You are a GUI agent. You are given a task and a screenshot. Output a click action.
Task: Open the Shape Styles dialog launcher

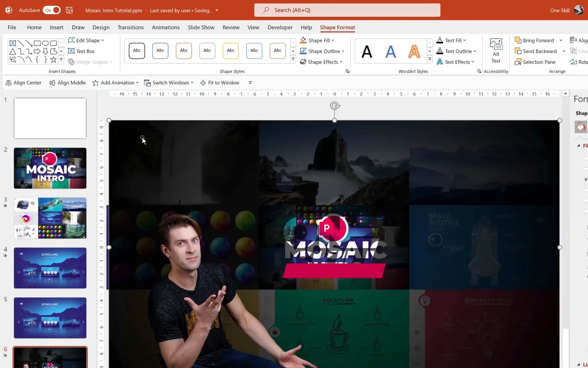click(x=347, y=71)
